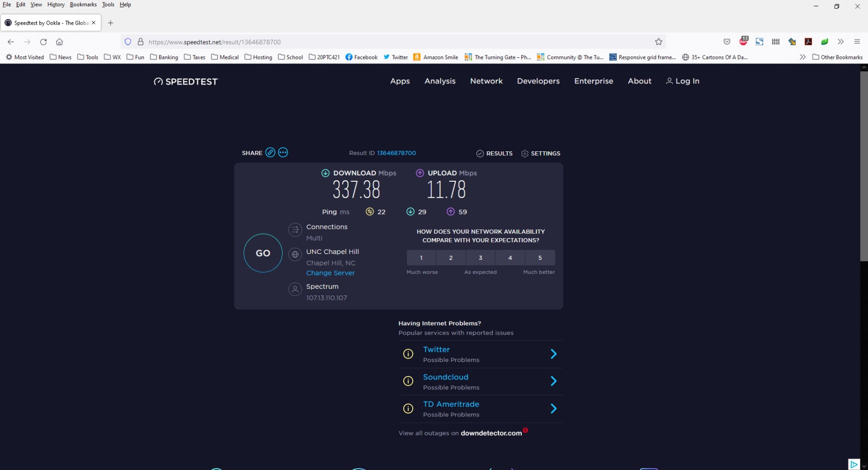Open the Other Bookmarks folder

coord(838,57)
